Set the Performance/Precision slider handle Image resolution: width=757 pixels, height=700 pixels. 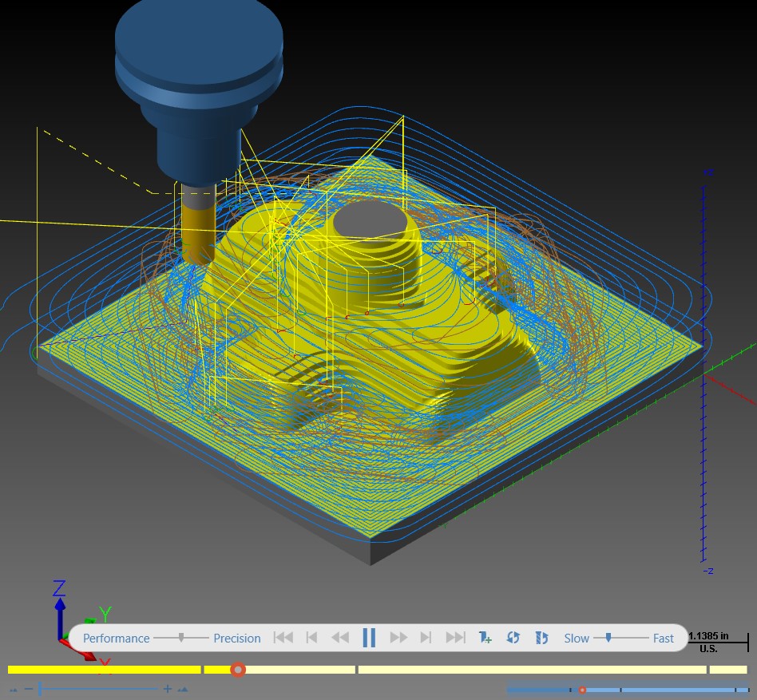coord(181,638)
